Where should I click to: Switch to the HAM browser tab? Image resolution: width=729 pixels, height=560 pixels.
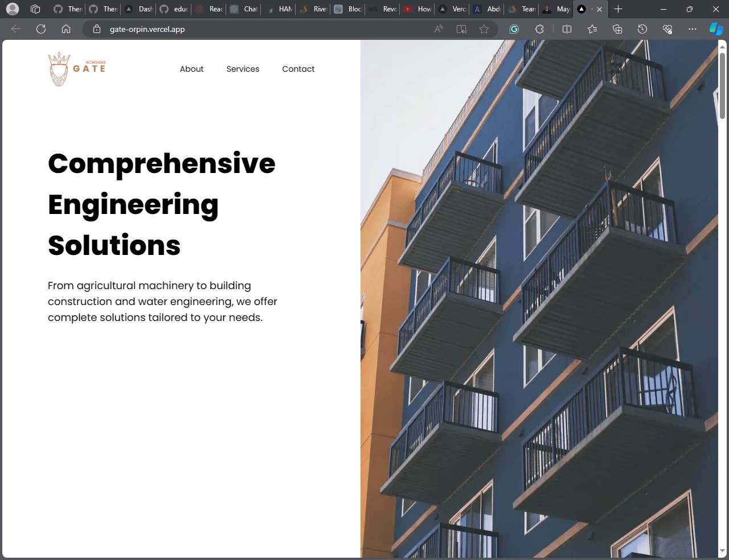pos(279,9)
